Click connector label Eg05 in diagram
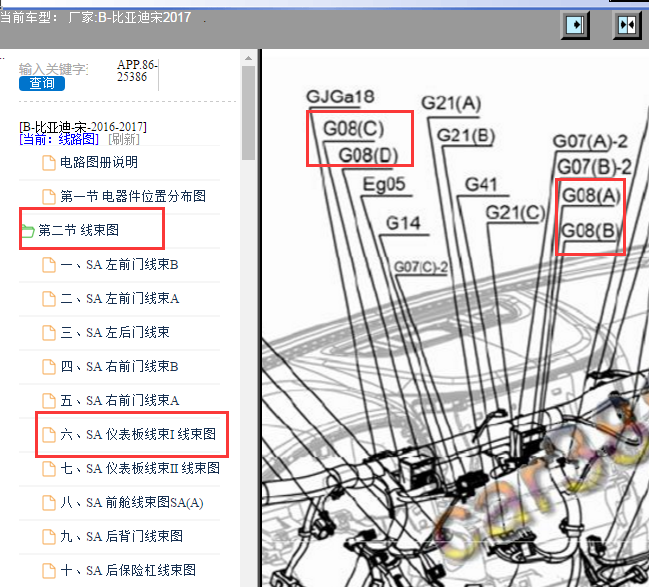Viewport: 649px width, 587px height. point(384,184)
